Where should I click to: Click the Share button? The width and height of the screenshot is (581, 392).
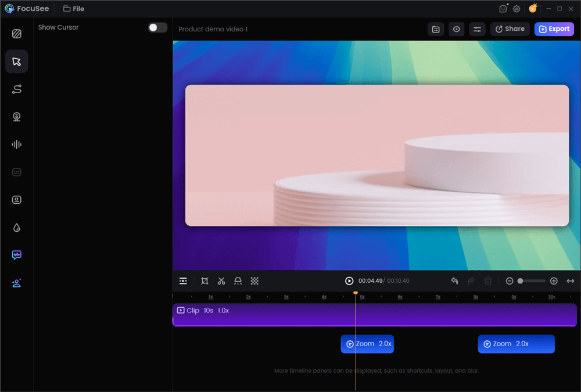(x=510, y=29)
